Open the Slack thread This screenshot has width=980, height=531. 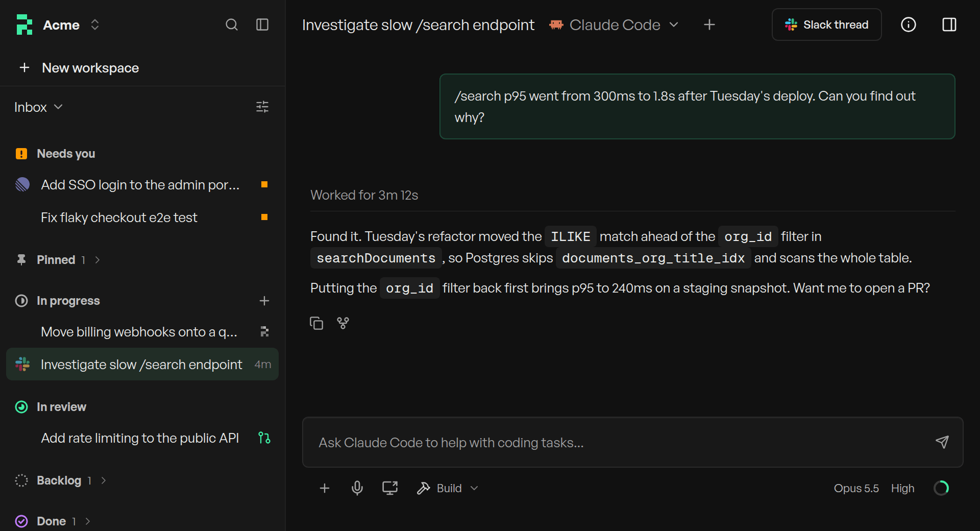click(x=827, y=25)
